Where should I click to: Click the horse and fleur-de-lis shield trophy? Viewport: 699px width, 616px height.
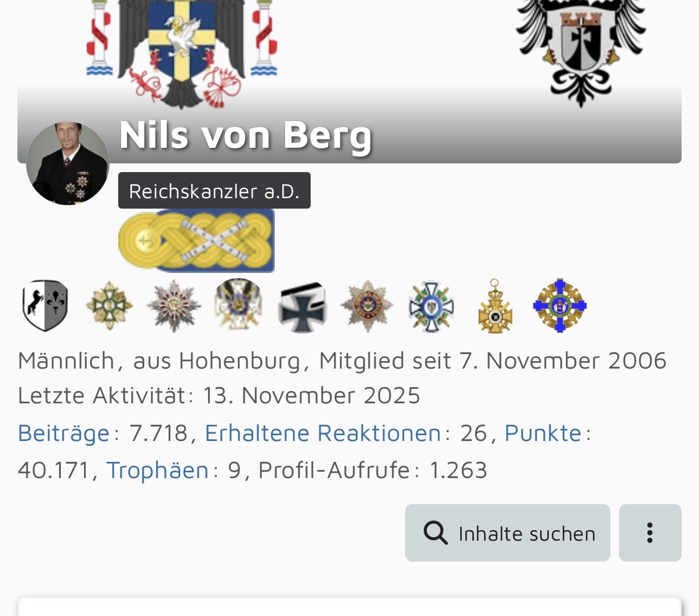click(x=45, y=305)
